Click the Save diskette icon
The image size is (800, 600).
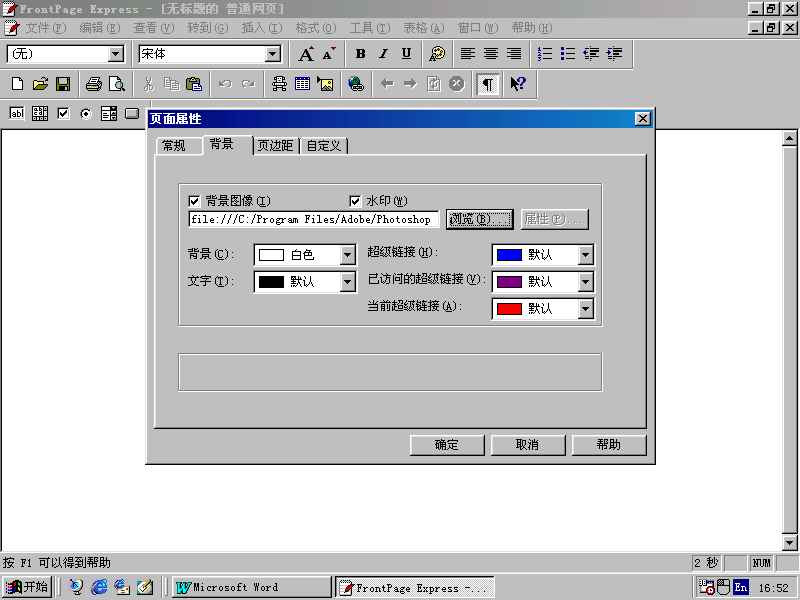(62, 84)
